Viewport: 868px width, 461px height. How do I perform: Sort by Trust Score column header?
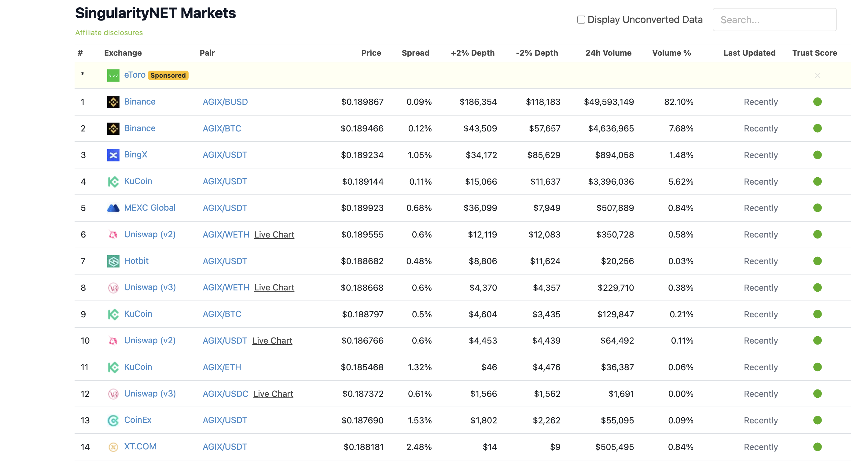[815, 53]
